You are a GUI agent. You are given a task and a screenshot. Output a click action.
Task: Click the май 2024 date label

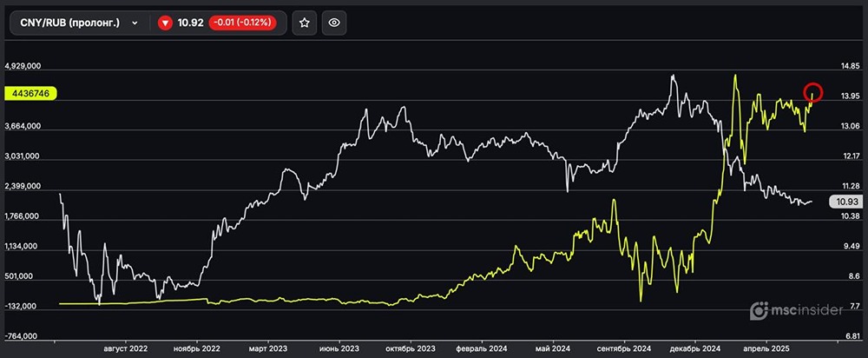pos(551,348)
